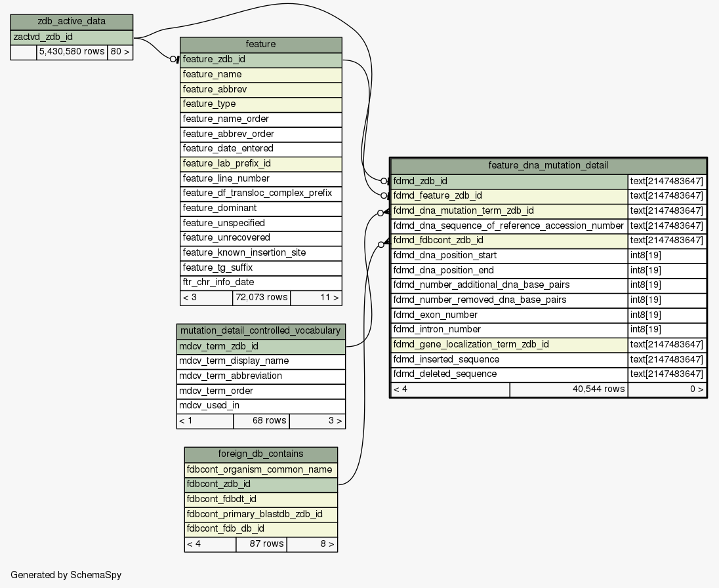719x588 pixels.
Task: Select the fdmd_feature_zdb_id column
Action: pos(509,196)
